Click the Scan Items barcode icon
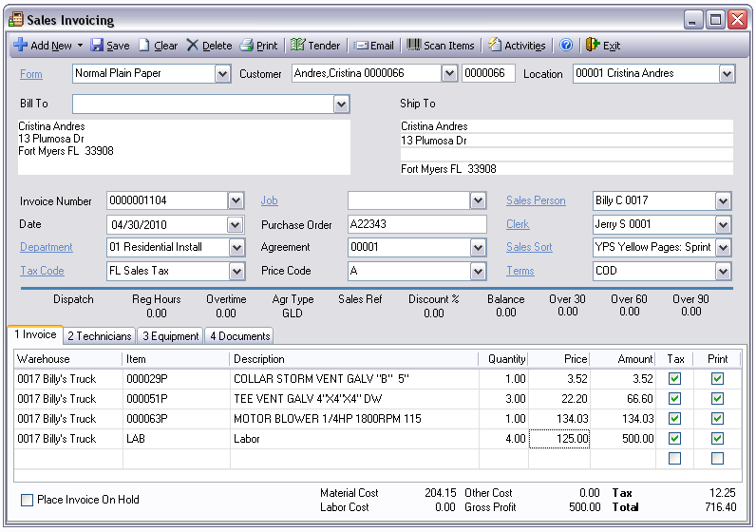The width and height of the screenshot is (756, 532). coord(414,45)
